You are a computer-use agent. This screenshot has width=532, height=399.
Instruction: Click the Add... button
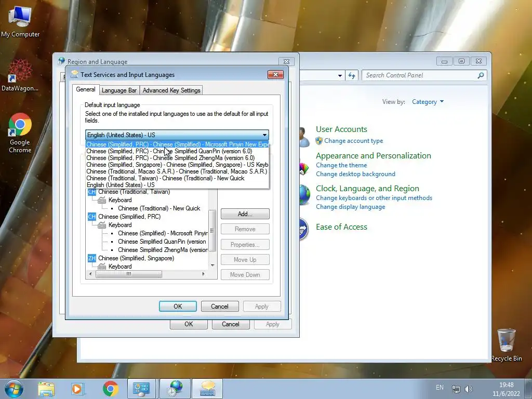(245, 214)
